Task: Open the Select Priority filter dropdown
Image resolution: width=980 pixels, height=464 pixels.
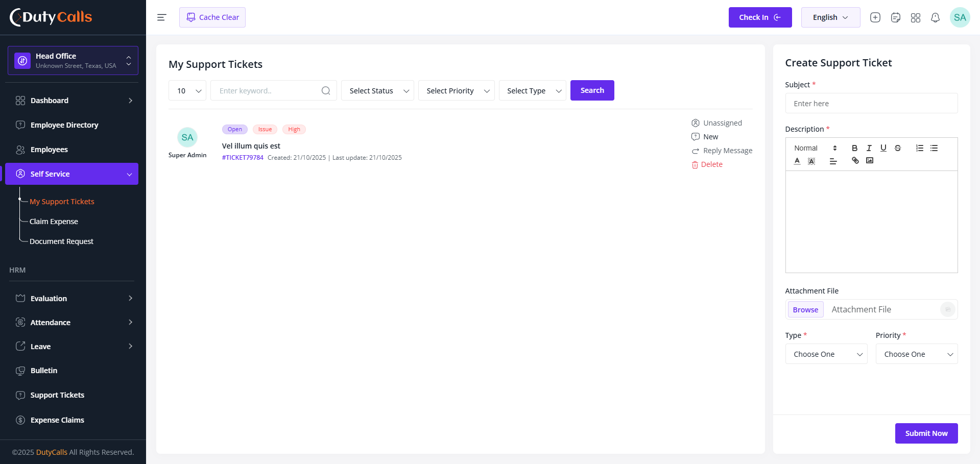Action: (456, 91)
